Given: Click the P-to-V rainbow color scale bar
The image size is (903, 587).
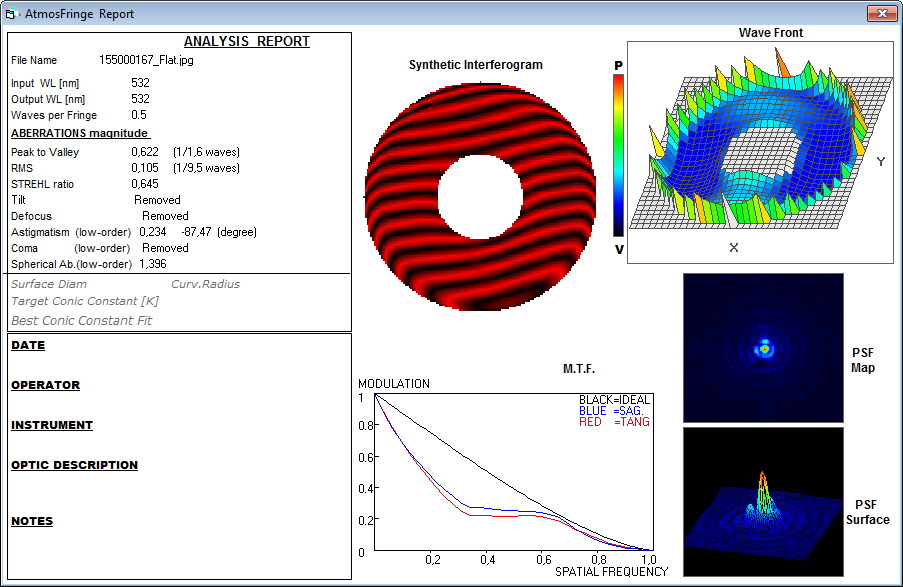Looking at the screenshot, I should coord(619,153).
